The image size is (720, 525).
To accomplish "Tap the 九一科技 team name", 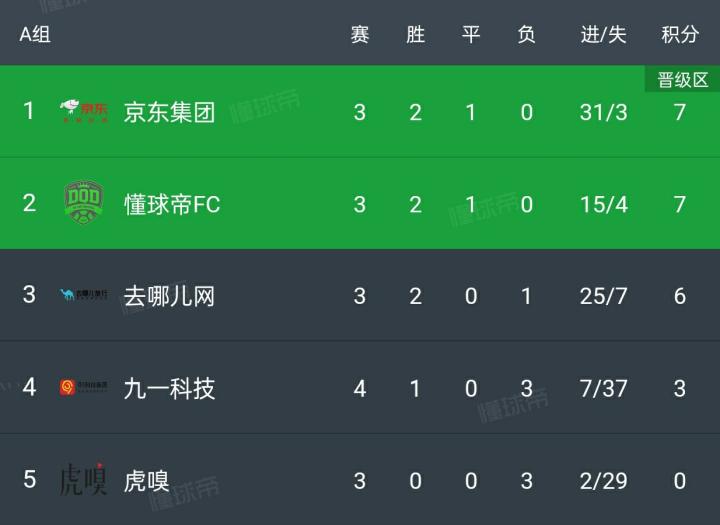I will (x=169, y=388).
